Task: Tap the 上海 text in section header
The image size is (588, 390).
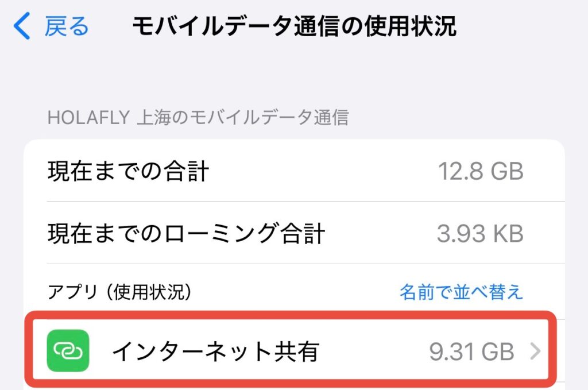Action: (x=150, y=118)
